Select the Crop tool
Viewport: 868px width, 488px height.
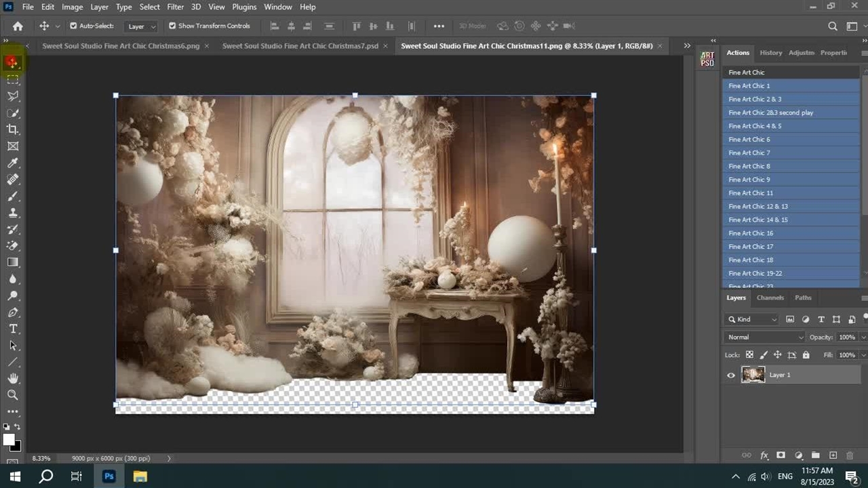pos(13,129)
